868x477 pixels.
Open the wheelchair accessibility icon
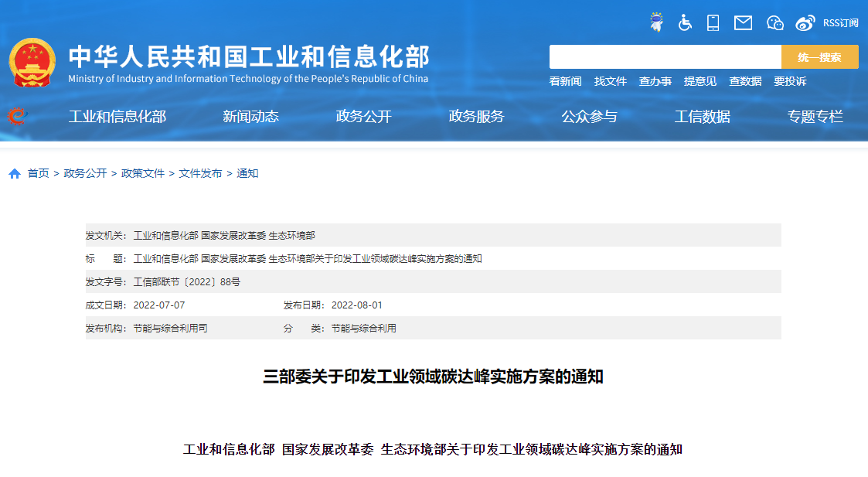[685, 22]
